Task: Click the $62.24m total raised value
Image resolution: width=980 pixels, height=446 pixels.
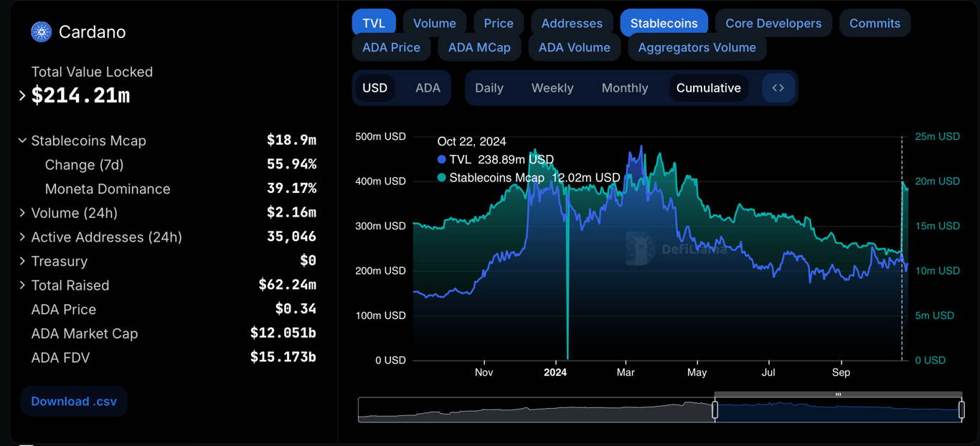Action: click(x=288, y=285)
